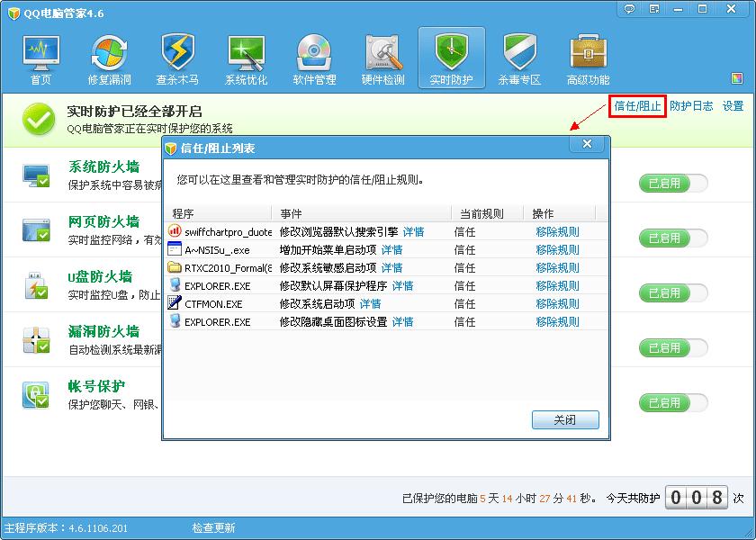Click the 硬件检测 hardware check icon
This screenshot has width=756, height=540.
click(x=382, y=61)
